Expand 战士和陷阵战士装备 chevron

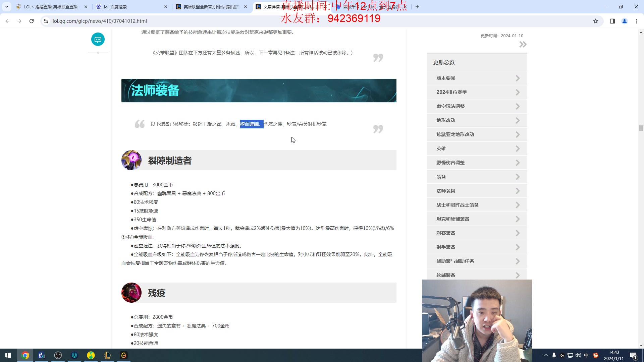tap(518, 205)
